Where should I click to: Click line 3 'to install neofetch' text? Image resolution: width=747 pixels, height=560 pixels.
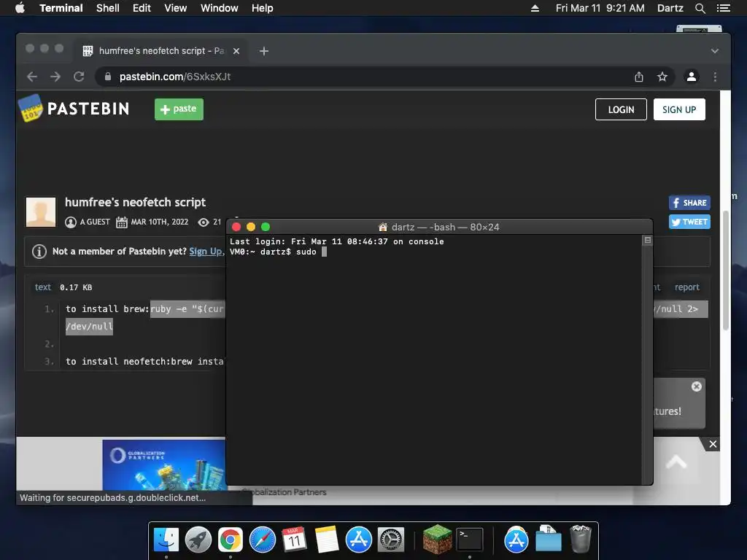[145, 362]
